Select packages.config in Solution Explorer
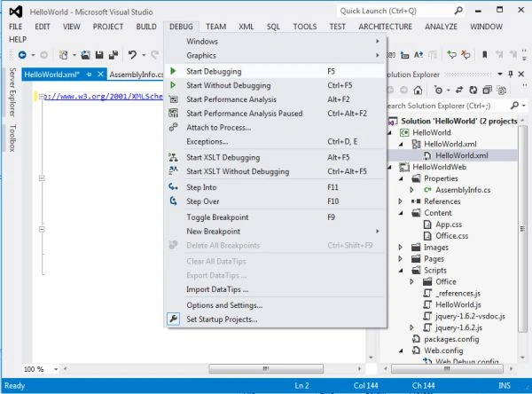The image size is (532, 394). click(x=451, y=339)
